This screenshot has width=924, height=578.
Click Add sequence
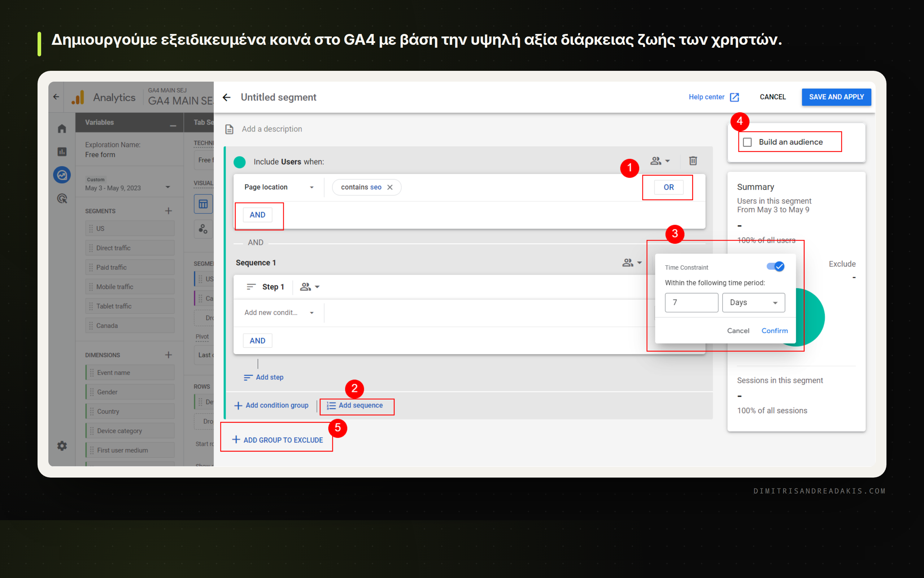point(355,405)
